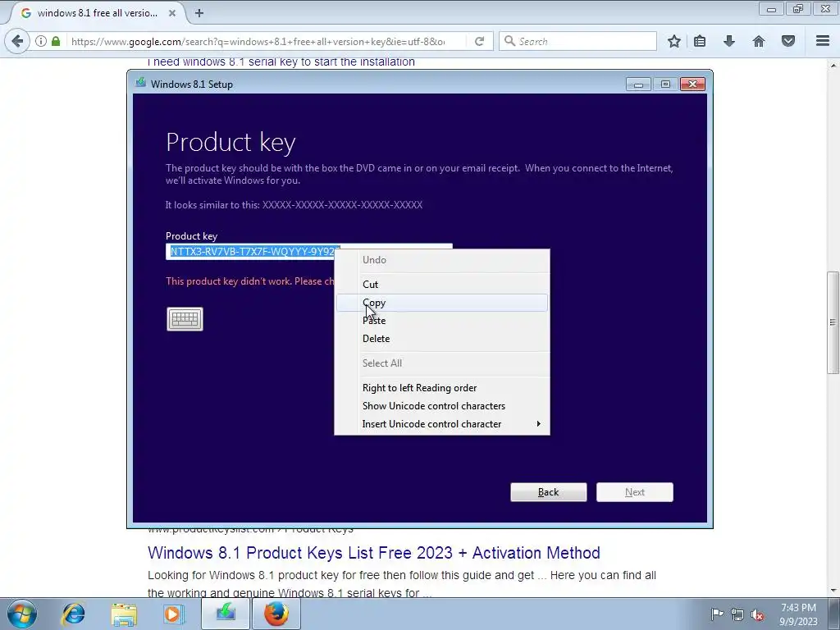Choose Cut from context menu
This screenshot has height=630, width=840.
(442, 285)
